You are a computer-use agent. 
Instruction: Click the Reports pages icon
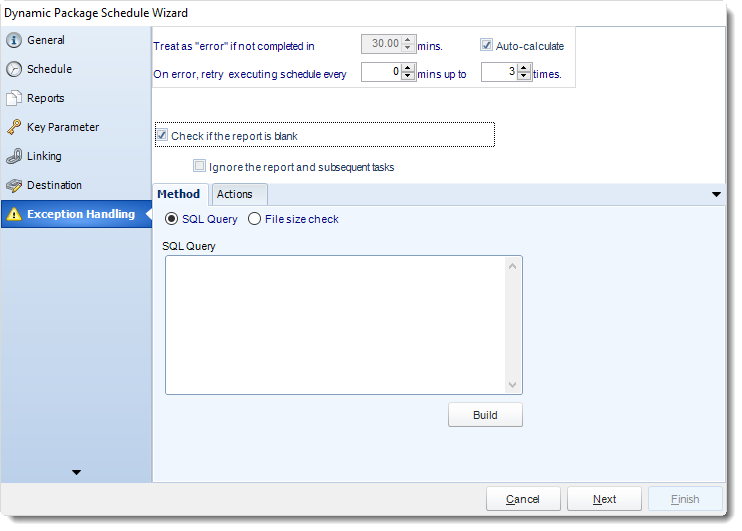tap(14, 98)
